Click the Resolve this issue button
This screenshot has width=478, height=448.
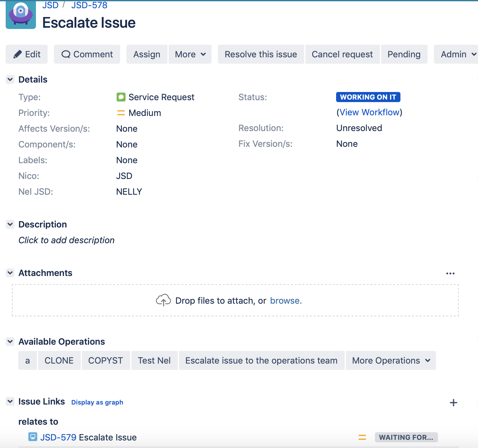click(260, 54)
